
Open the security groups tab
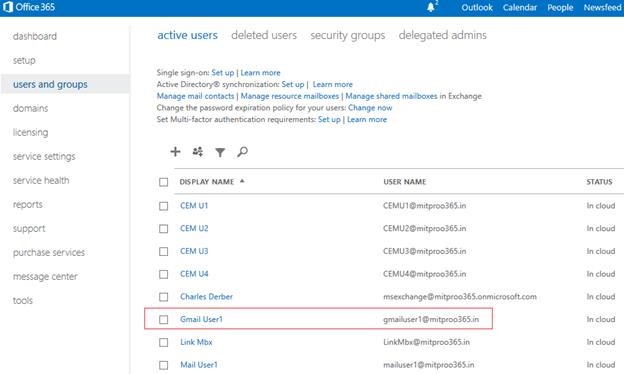tap(348, 35)
